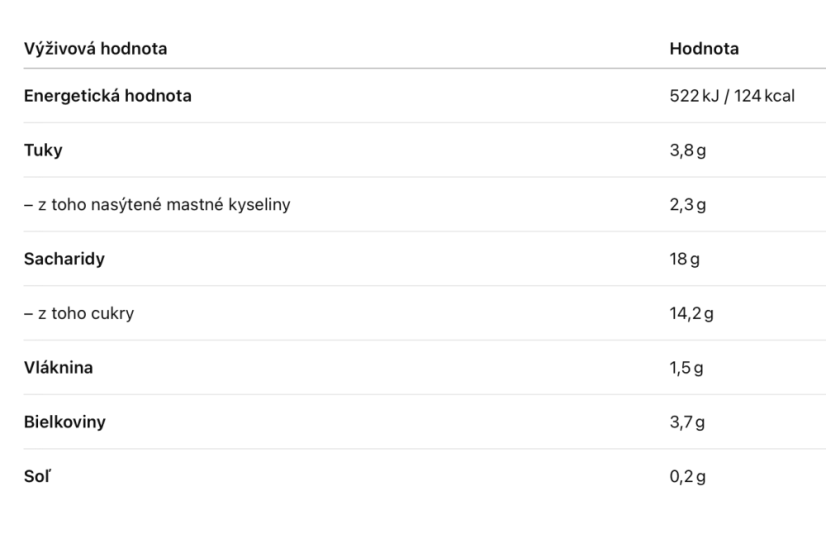
Task: Click the 3,8 g fat value
Action: [x=687, y=151]
